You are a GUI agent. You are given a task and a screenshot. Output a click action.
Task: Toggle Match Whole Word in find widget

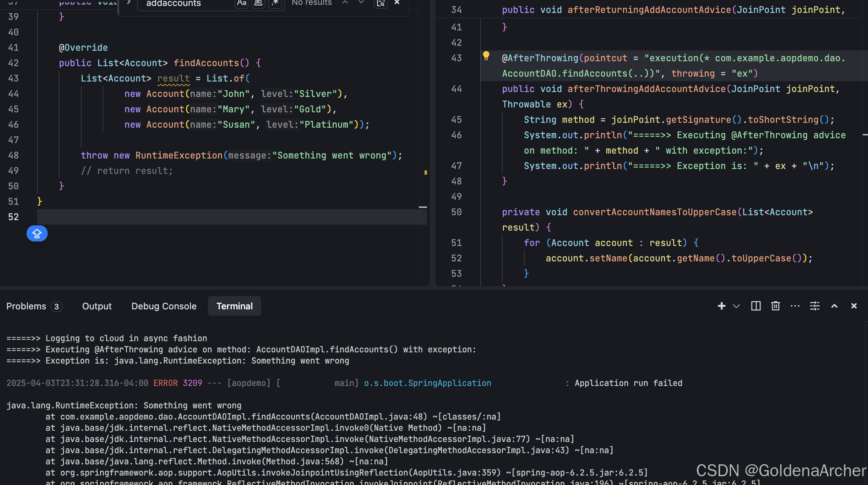point(258,3)
